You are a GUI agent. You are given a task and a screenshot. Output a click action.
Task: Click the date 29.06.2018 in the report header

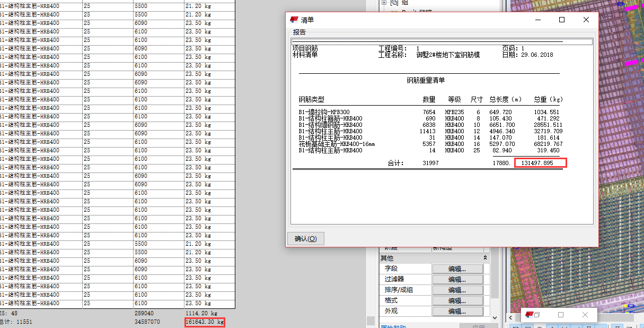click(537, 55)
